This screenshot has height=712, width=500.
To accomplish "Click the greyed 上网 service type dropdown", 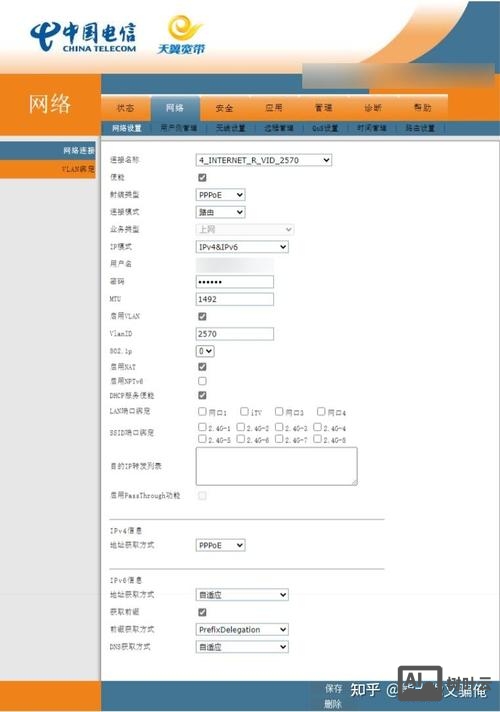I will [245, 229].
